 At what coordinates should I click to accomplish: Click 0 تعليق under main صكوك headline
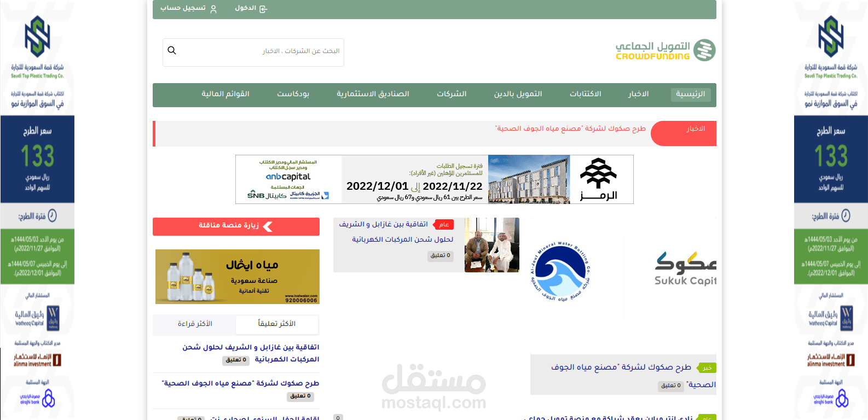pyautogui.click(x=671, y=386)
